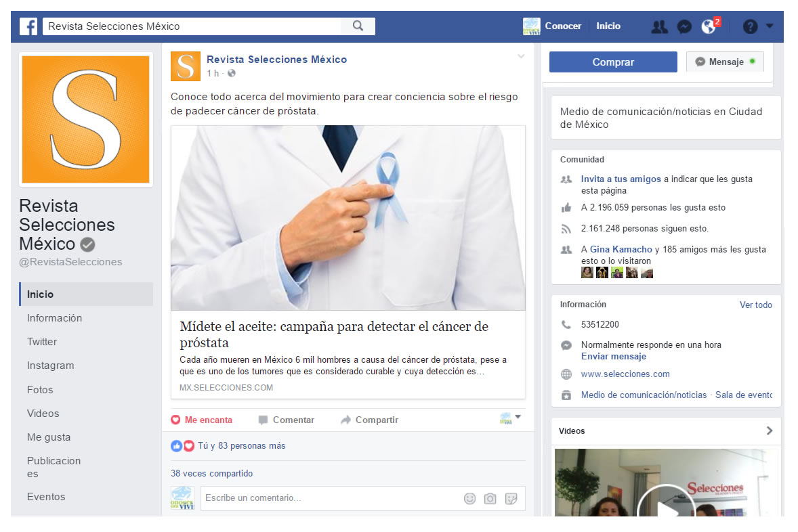Open the Messenger icon in top bar
Screen dimensions: 798x532
click(x=684, y=26)
